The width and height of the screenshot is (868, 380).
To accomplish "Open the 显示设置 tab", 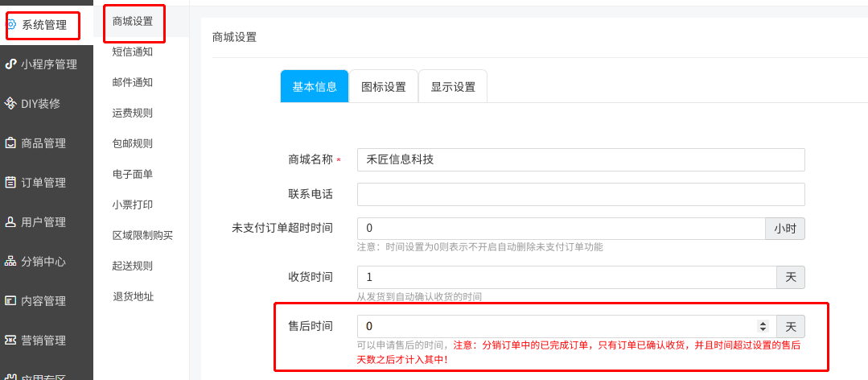I will pyautogui.click(x=453, y=87).
